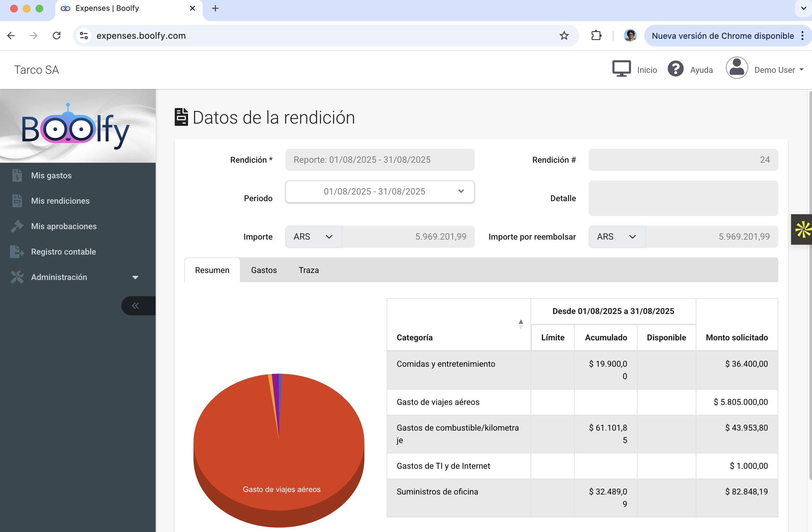Click the Administración tools icon
This screenshot has width=812, height=532.
tap(17, 277)
